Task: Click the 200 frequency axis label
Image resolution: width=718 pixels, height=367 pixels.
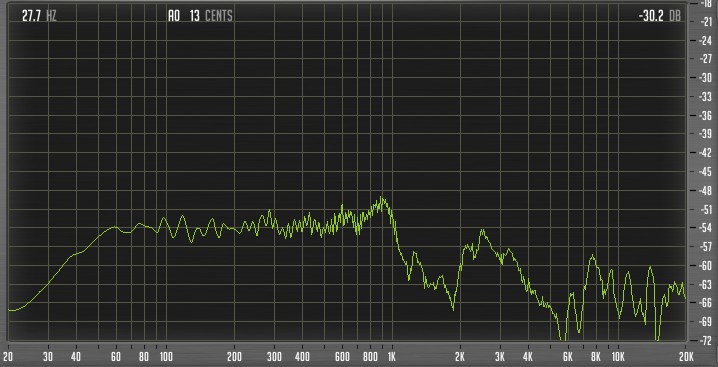Action: (234, 357)
